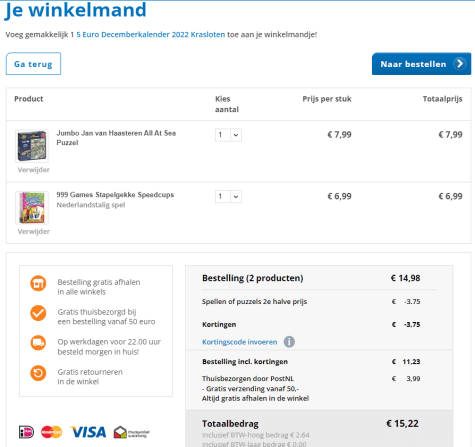Click the Mastercard payment logo
The image size is (475, 447).
(51, 432)
